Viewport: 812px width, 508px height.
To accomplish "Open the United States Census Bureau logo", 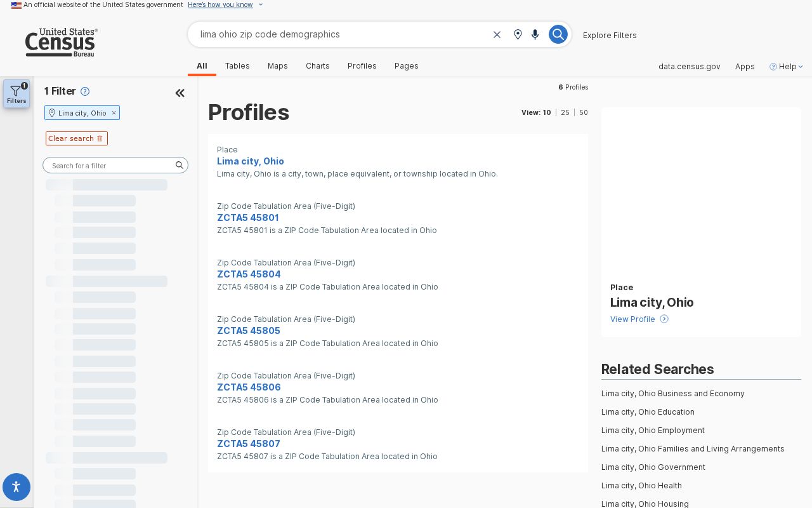I will point(61,42).
